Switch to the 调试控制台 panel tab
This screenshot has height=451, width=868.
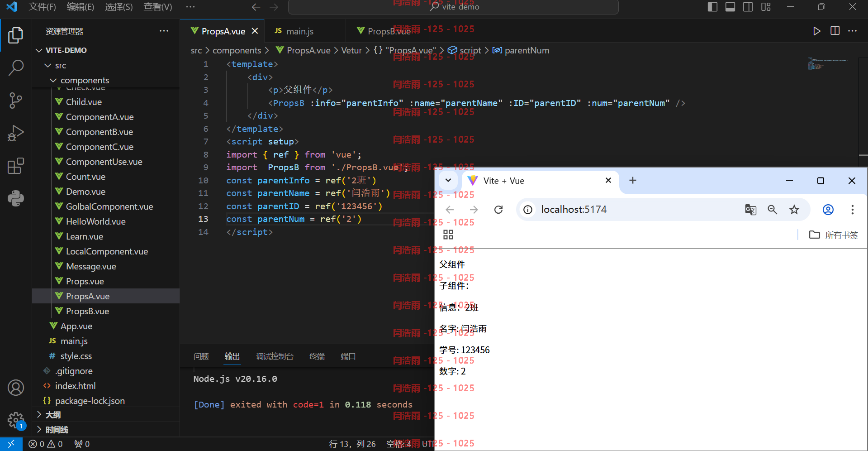275,357
